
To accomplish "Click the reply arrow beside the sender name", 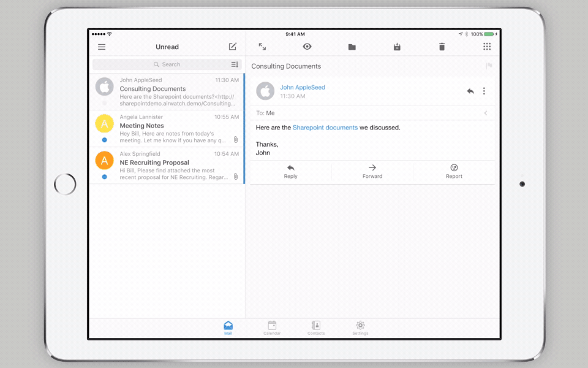I will [x=470, y=91].
